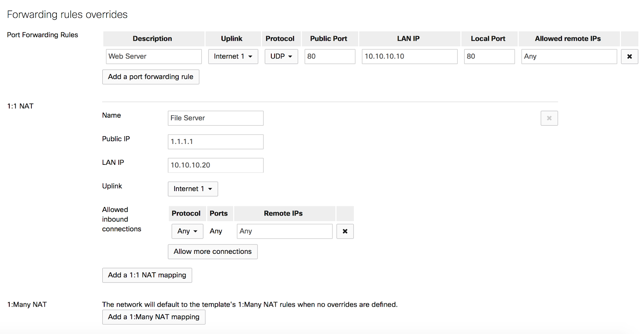Click the inbound Remote IPs field
Image resolution: width=644 pixels, height=334 pixels.
[x=284, y=231]
